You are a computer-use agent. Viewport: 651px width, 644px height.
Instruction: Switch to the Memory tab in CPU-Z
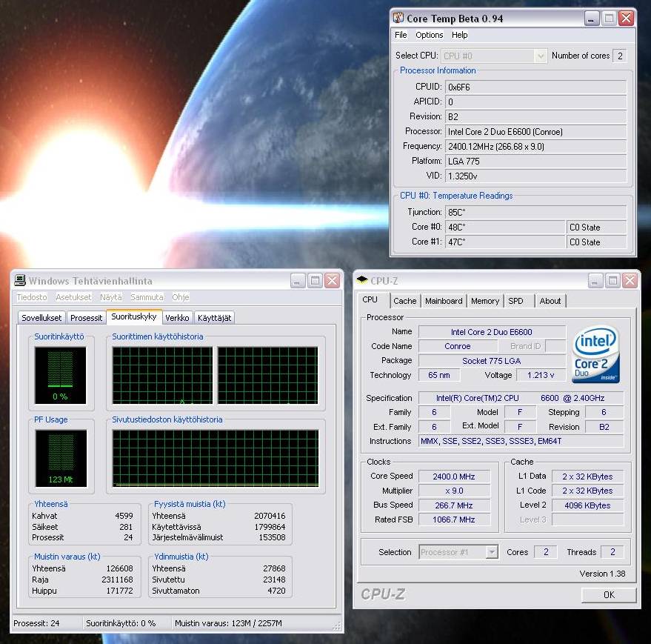(x=485, y=301)
